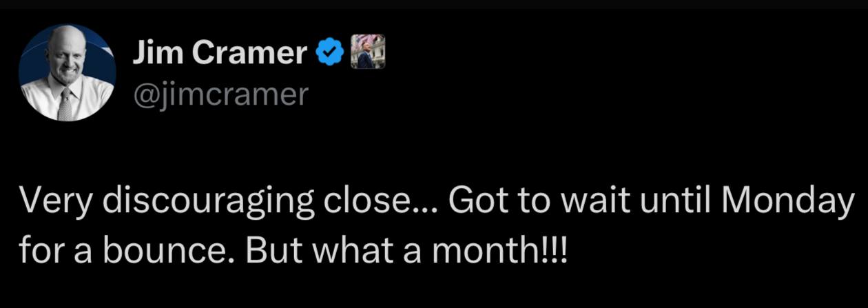Open the @jimcramer handle link

(x=219, y=95)
